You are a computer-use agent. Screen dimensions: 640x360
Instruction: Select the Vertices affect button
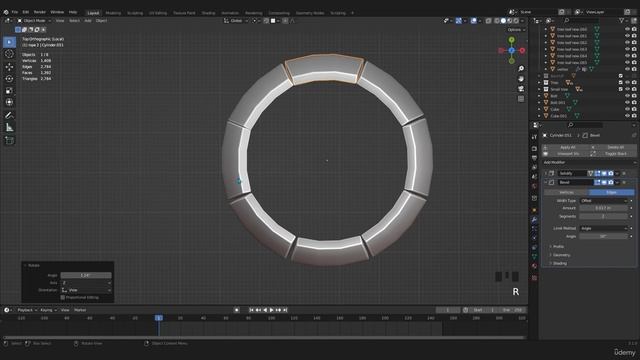click(566, 192)
